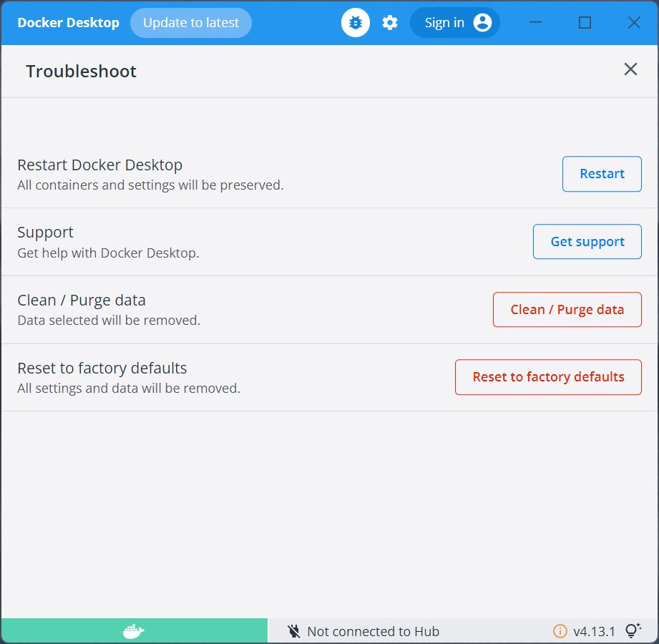This screenshot has height=644, width=659.
Task: Click the unplugged Hub connection icon
Action: [x=293, y=631]
